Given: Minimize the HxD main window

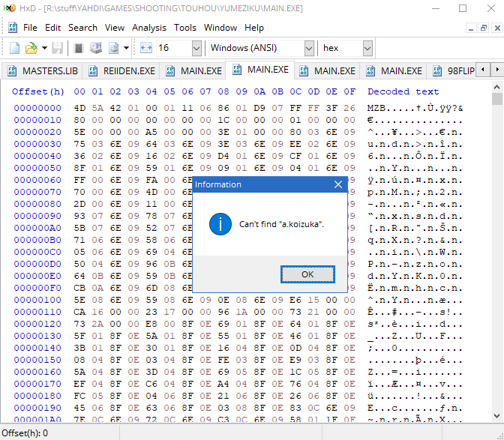Looking at the screenshot, I should pos(436,8).
